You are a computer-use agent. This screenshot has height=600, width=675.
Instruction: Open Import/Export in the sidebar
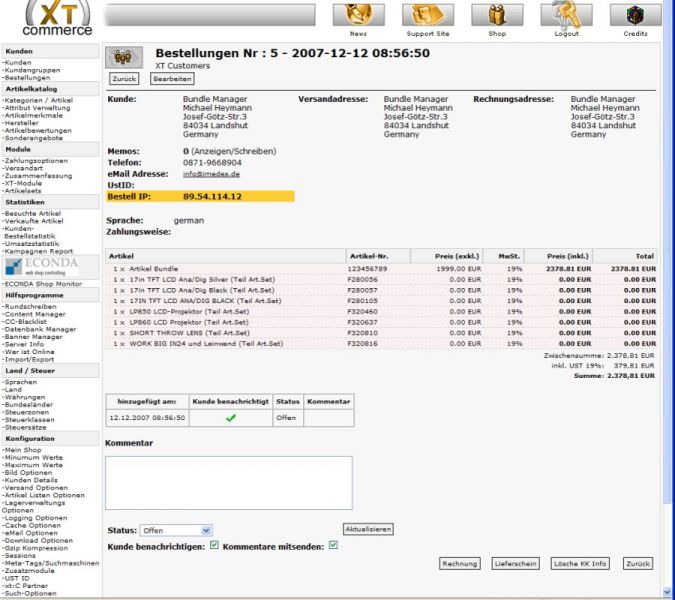coord(28,360)
